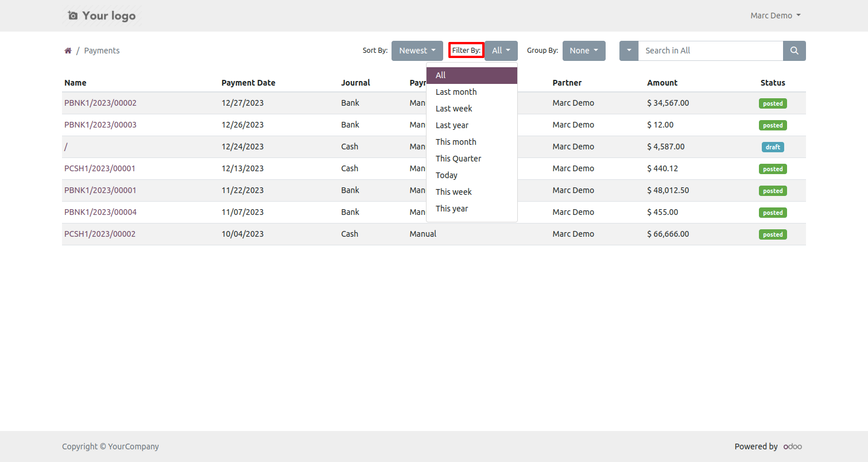Click the amount $ 48,012.50
The height and width of the screenshot is (462, 868).
668,190
